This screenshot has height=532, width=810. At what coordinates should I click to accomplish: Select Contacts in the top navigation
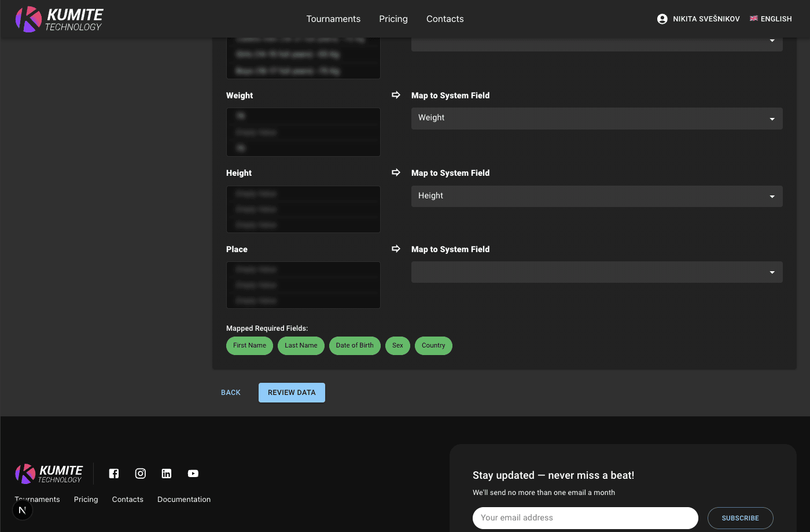(x=445, y=19)
